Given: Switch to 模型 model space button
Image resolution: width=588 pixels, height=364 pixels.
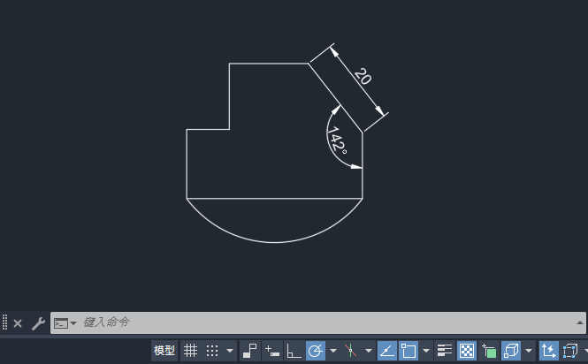Looking at the screenshot, I should pos(164,351).
